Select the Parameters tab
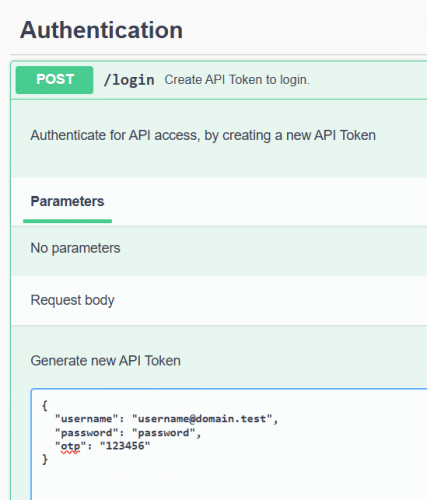 coord(67,201)
